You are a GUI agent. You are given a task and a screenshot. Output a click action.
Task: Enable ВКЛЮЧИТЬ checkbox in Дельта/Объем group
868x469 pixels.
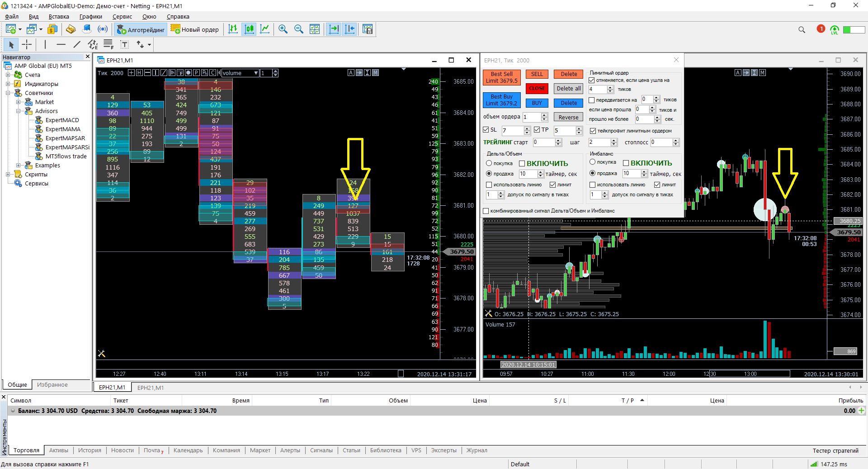(522, 163)
